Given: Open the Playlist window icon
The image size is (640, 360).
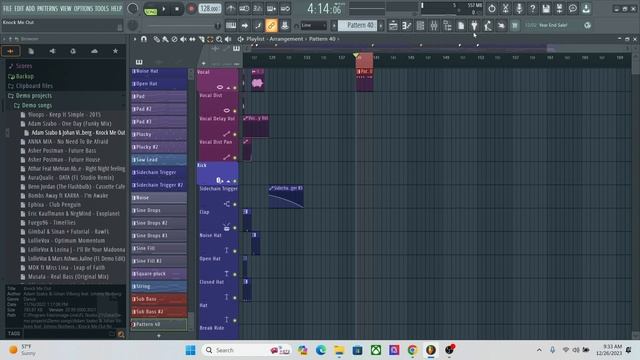Looking at the screenshot, I should (x=393, y=26).
